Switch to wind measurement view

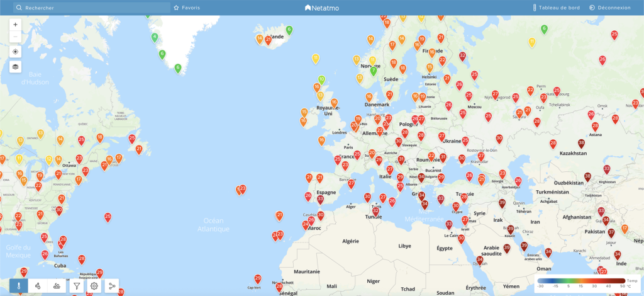(57, 286)
